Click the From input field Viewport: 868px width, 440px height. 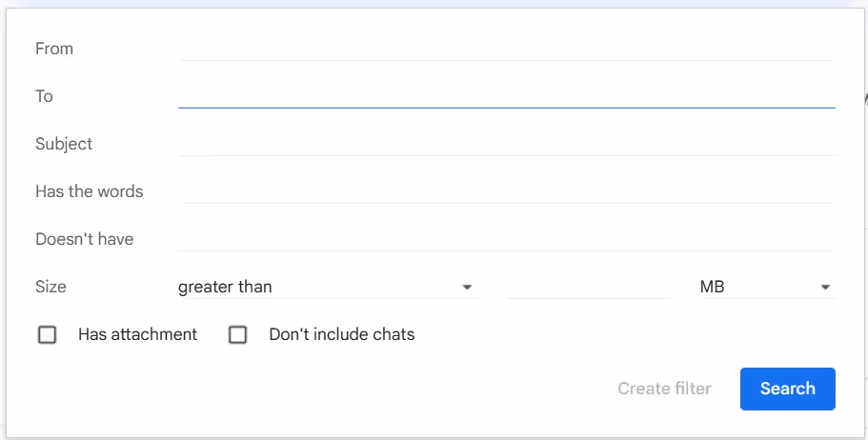[506, 48]
